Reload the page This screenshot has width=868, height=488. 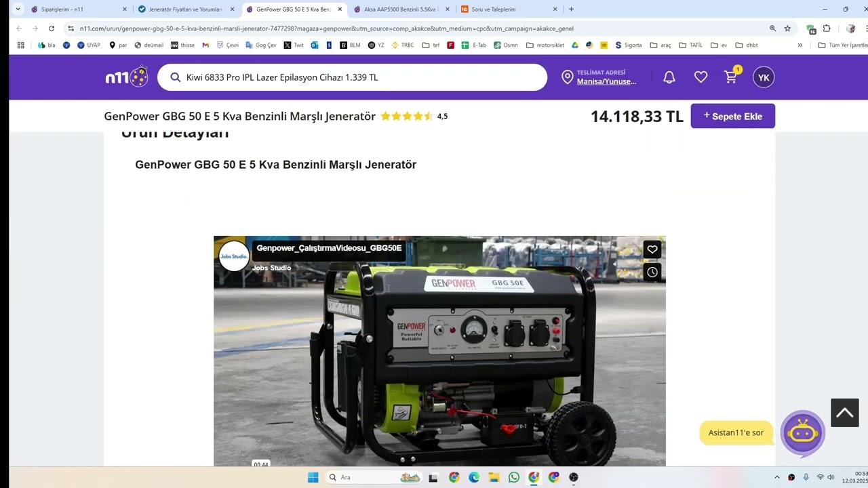click(52, 28)
